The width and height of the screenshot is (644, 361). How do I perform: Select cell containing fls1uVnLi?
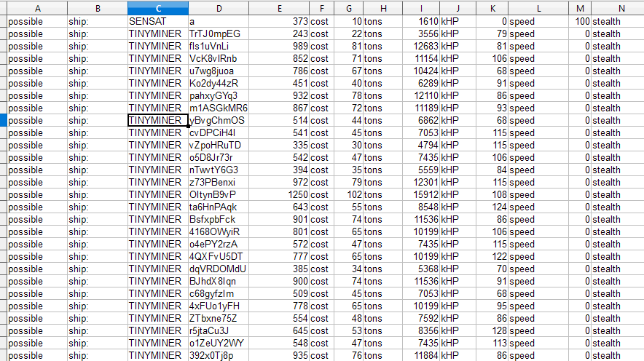pos(219,46)
